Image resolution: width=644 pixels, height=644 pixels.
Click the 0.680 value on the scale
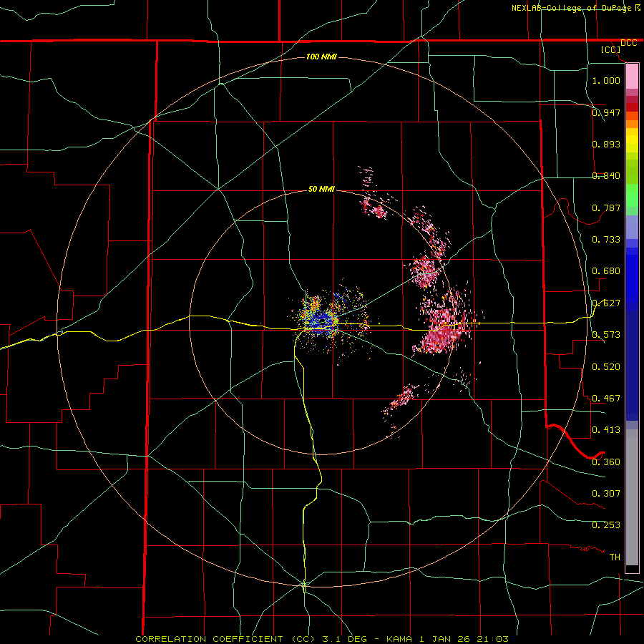tap(606, 270)
